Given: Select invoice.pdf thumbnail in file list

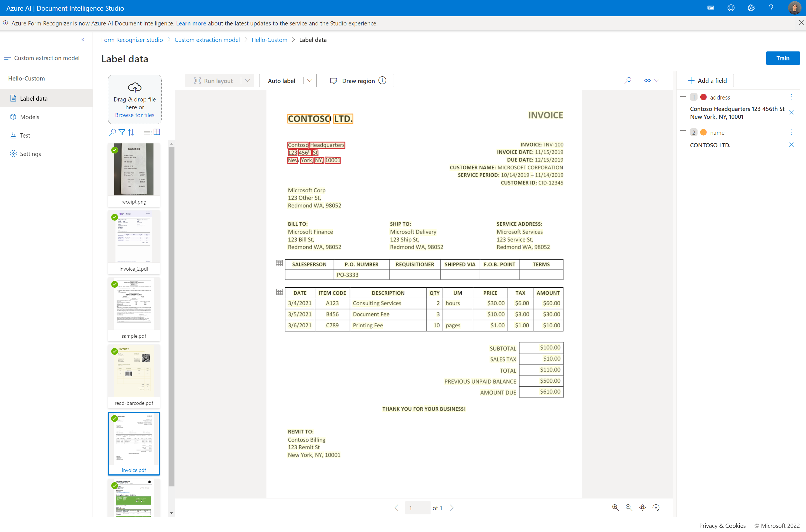Looking at the screenshot, I should pos(134,442).
